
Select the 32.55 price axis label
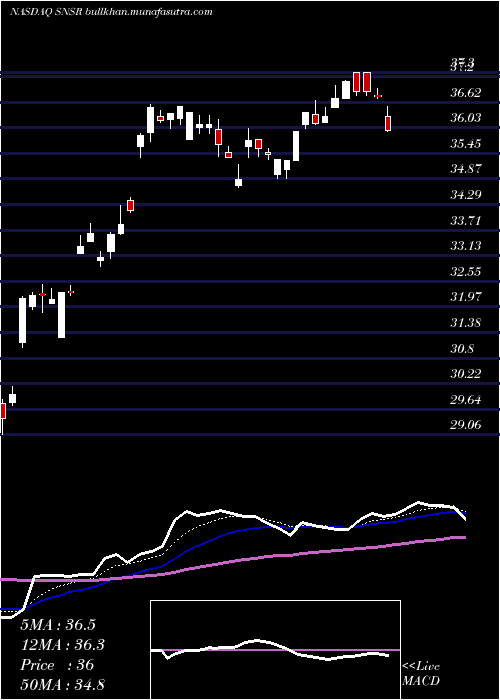pos(466,272)
